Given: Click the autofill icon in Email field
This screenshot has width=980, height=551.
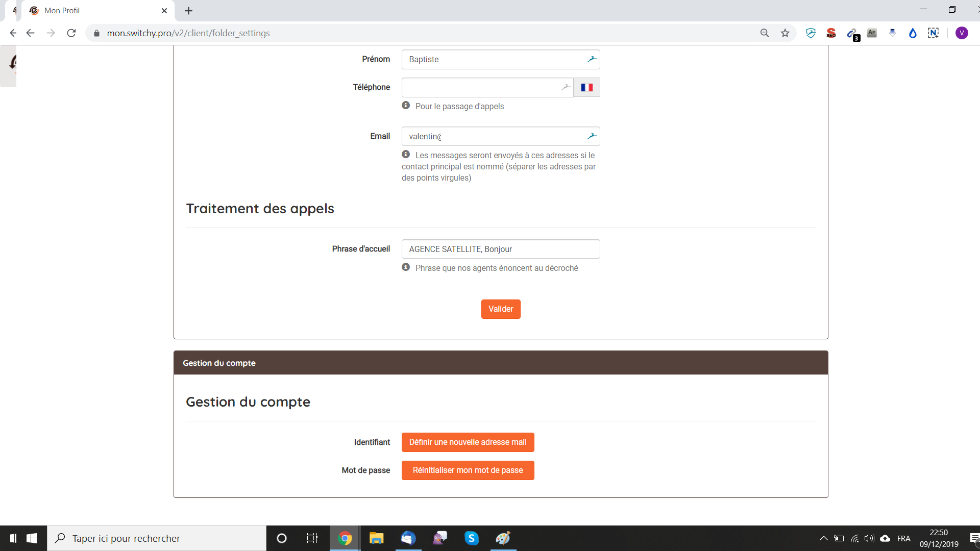Looking at the screenshot, I should tap(592, 136).
